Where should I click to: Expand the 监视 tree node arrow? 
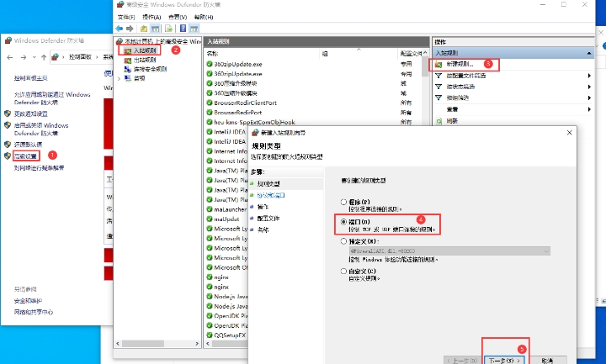tap(119, 78)
